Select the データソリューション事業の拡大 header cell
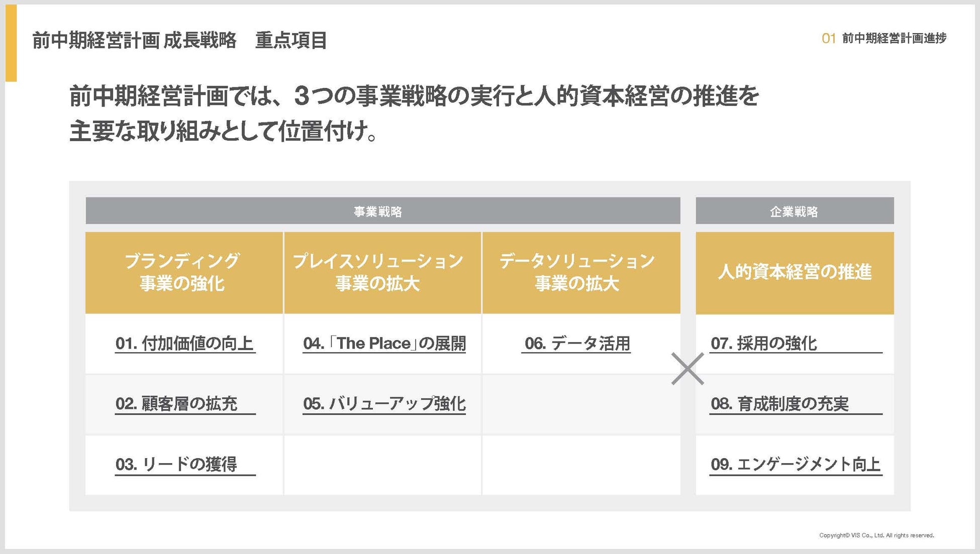Image resolution: width=980 pixels, height=554 pixels. [x=581, y=272]
